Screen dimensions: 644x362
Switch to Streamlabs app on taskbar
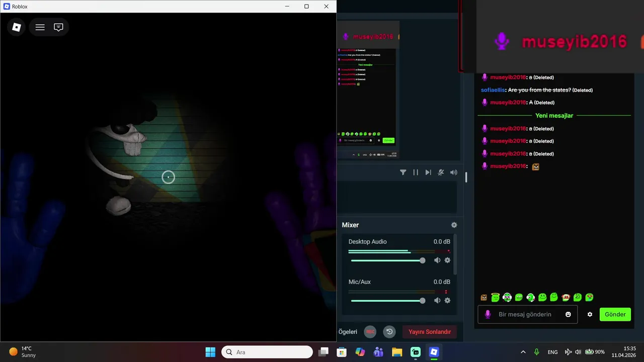pyautogui.click(x=416, y=352)
